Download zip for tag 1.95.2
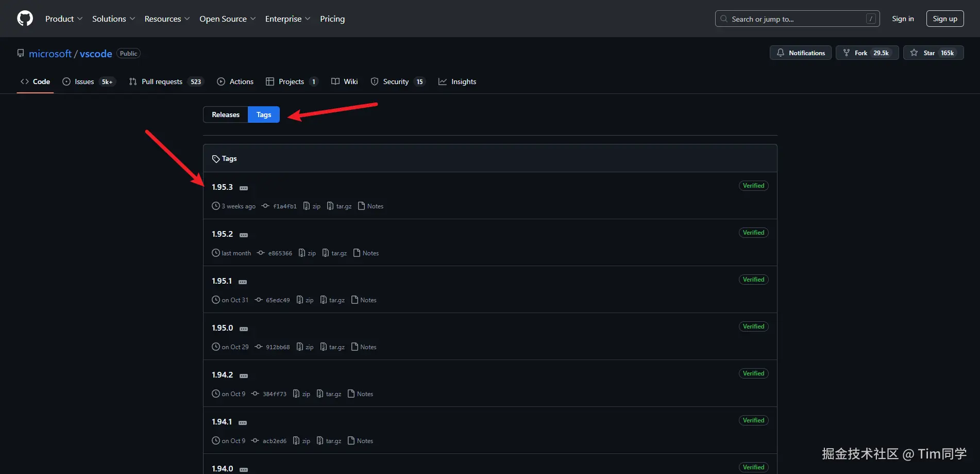Screen dimensions: 980x474 point(307,253)
